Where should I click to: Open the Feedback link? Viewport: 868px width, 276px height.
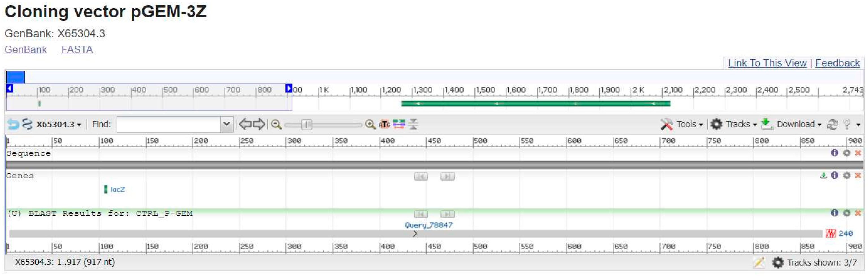837,63
